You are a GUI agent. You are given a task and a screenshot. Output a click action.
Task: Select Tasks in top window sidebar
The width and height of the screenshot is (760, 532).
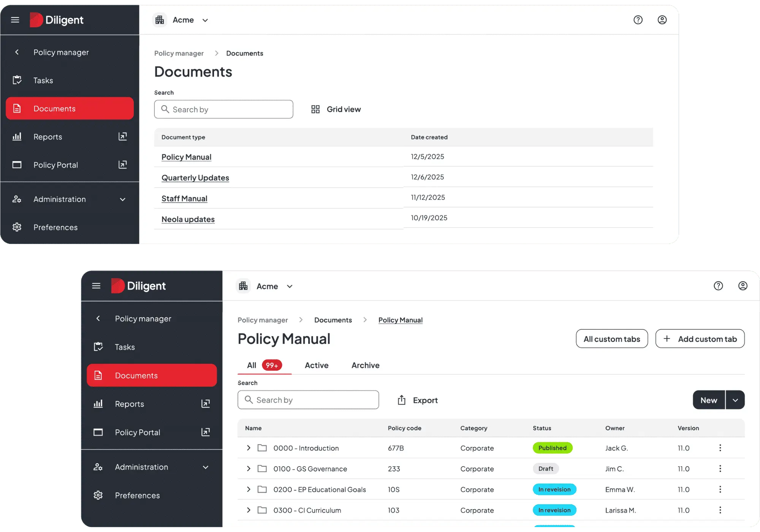tap(70, 80)
